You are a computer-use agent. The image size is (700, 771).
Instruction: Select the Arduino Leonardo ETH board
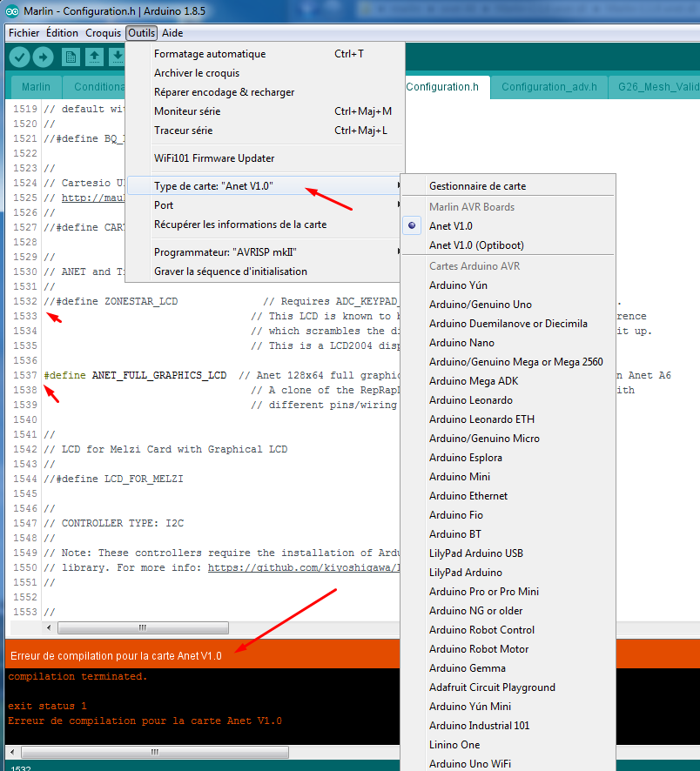click(508, 419)
